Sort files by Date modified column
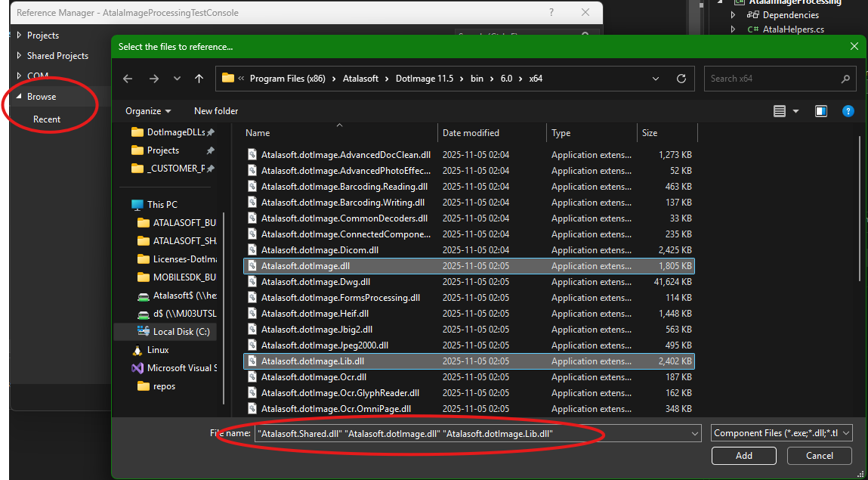 (471, 133)
